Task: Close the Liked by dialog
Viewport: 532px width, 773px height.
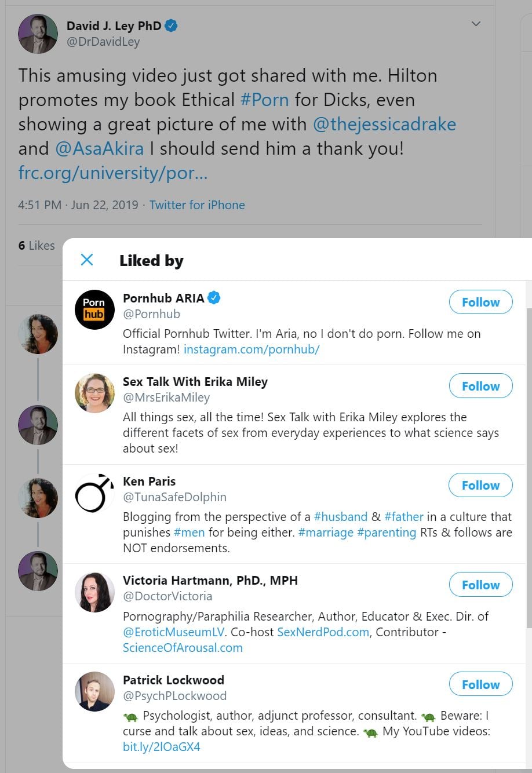Action: 87,260
